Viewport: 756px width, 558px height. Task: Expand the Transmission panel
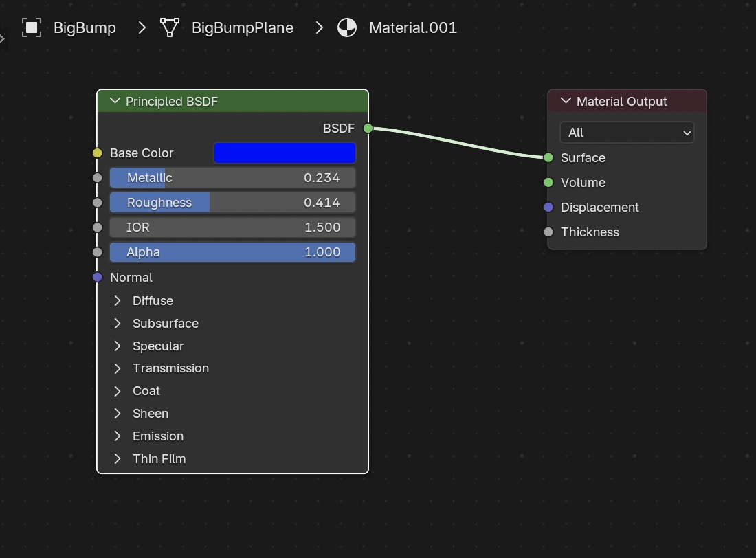[117, 368]
